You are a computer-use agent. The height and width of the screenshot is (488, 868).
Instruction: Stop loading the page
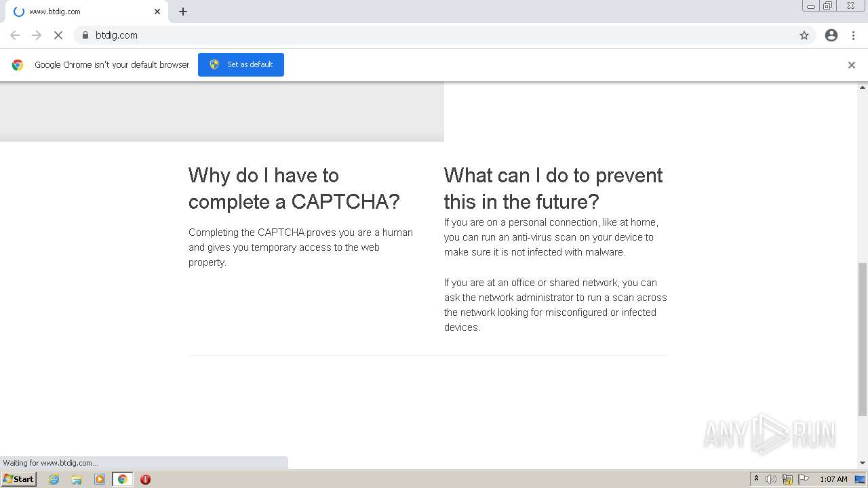tap(58, 35)
